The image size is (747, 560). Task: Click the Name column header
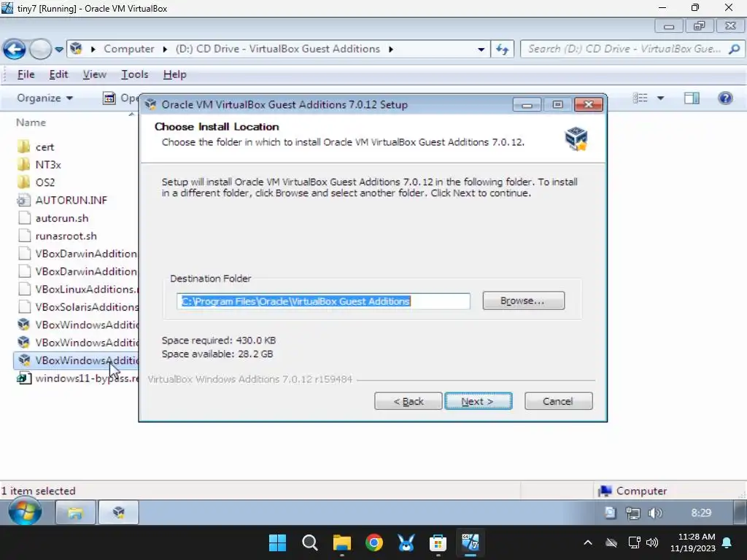coord(31,122)
